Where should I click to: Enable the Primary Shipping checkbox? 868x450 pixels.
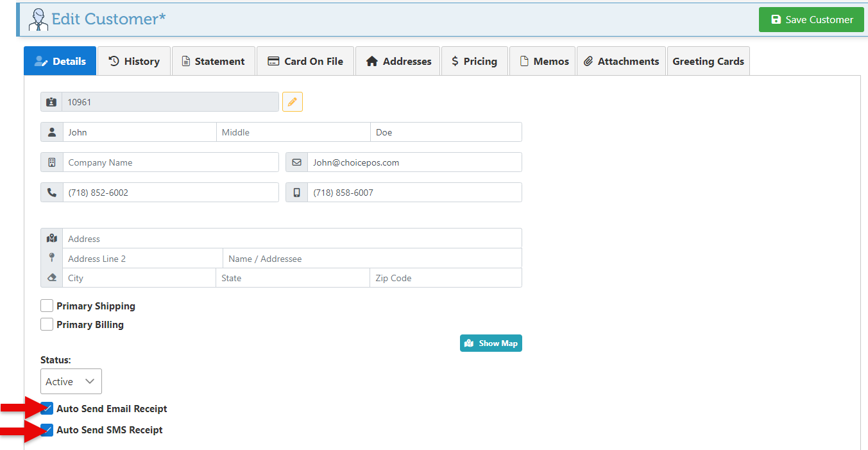point(47,306)
